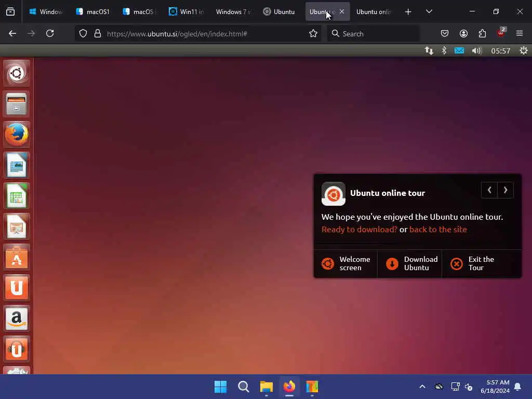Switch to the Windows tab
Screen dimensions: 532x399
46,12
